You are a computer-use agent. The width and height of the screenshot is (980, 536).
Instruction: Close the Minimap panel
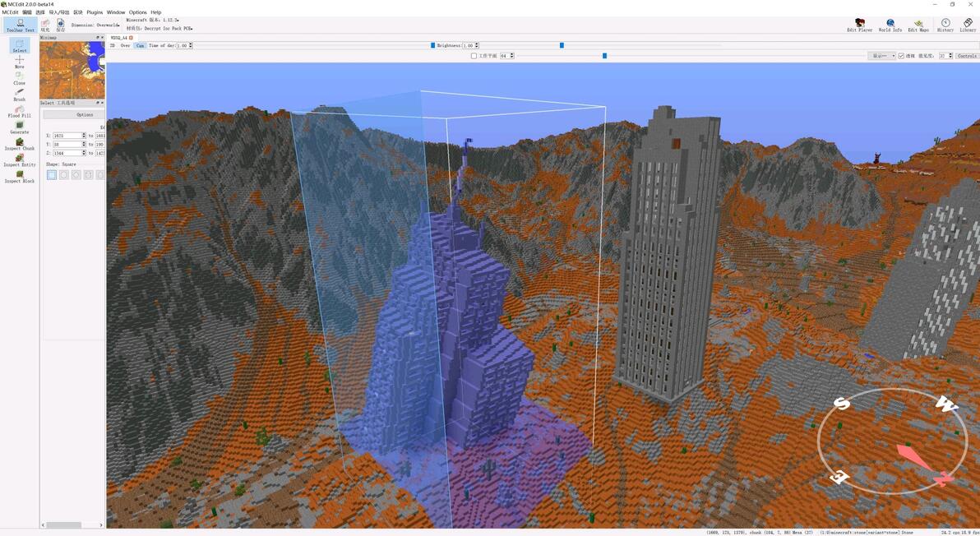pyautogui.click(x=102, y=38)
